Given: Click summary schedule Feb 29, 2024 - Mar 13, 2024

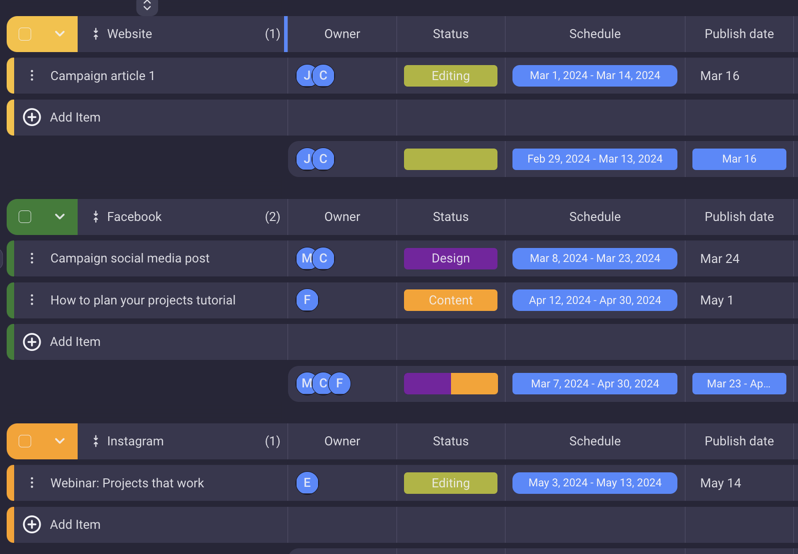Looking at the screenshot, I should click(594, 159).
